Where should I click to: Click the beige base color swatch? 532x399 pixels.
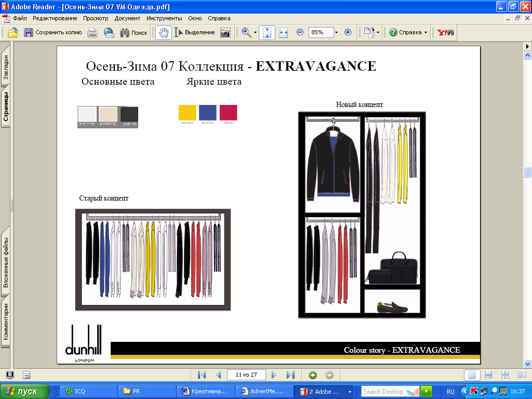click(108, 114)
